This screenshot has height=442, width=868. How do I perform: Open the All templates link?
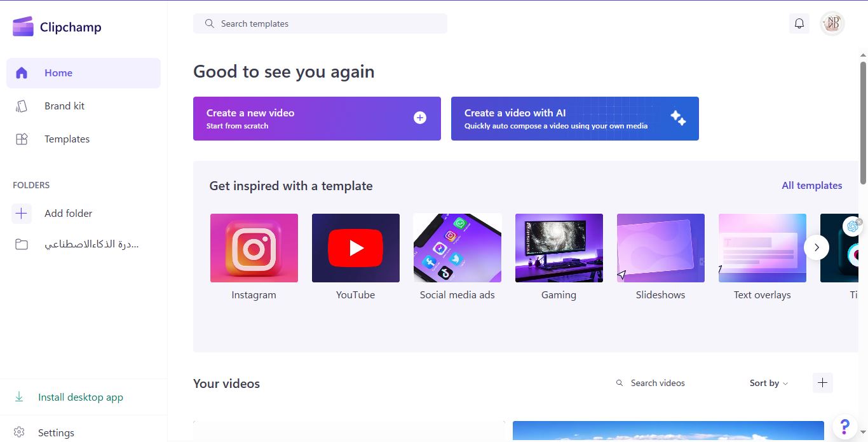point(812,186)
